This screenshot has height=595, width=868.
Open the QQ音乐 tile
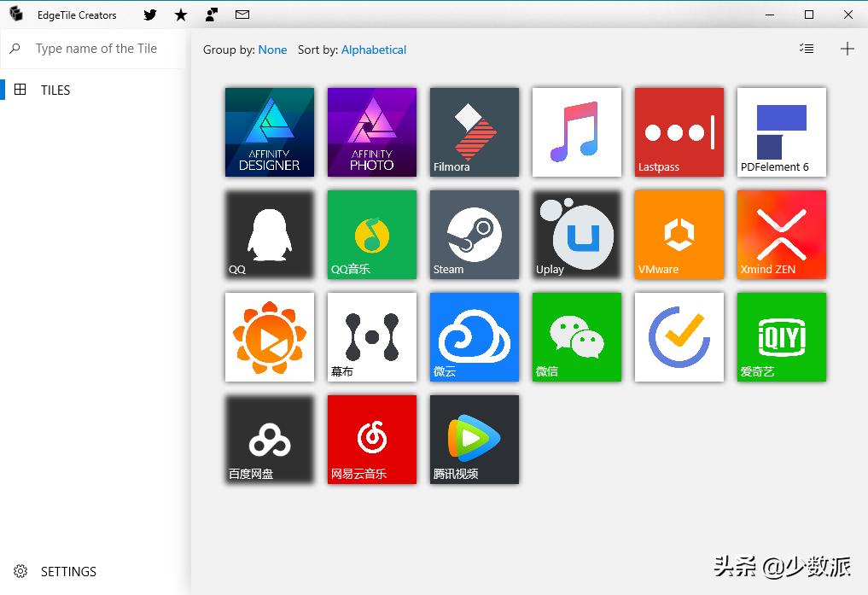372,235
